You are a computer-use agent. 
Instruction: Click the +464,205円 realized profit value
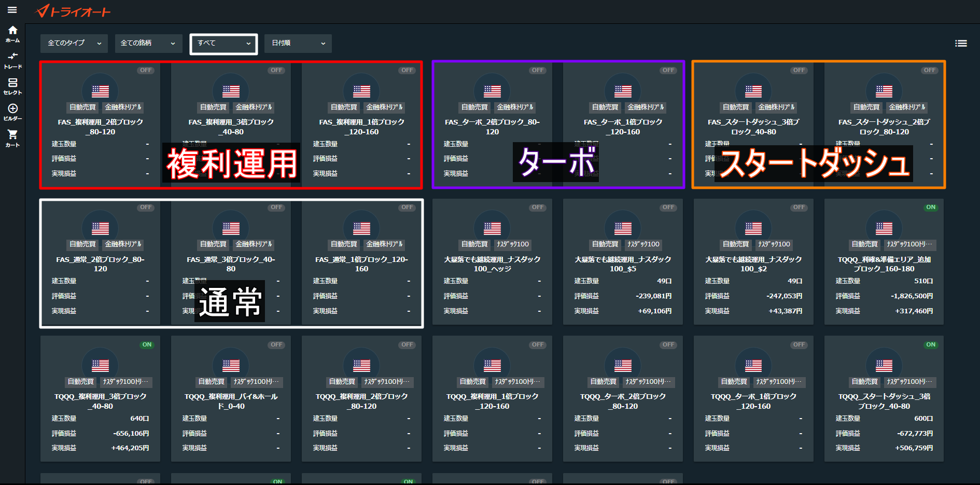130,448
